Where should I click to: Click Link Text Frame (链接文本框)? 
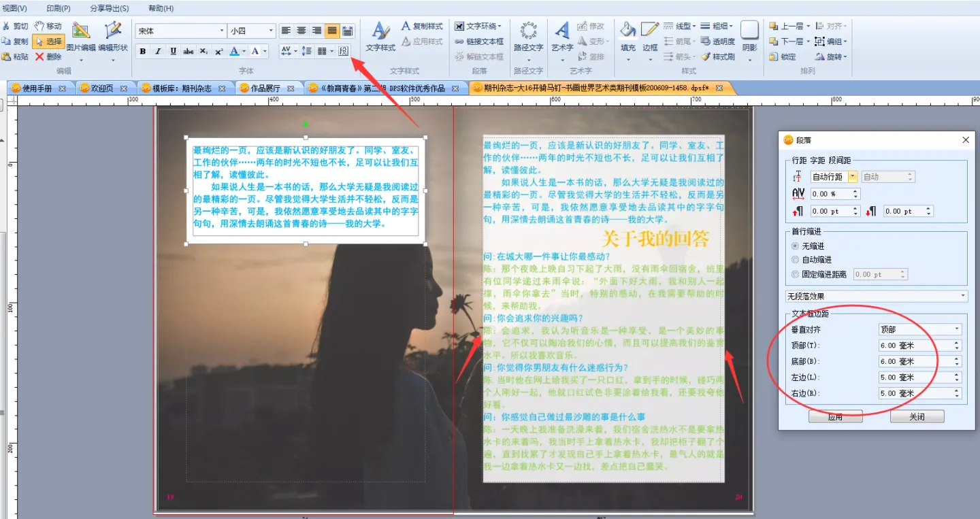tap(479, 41)
